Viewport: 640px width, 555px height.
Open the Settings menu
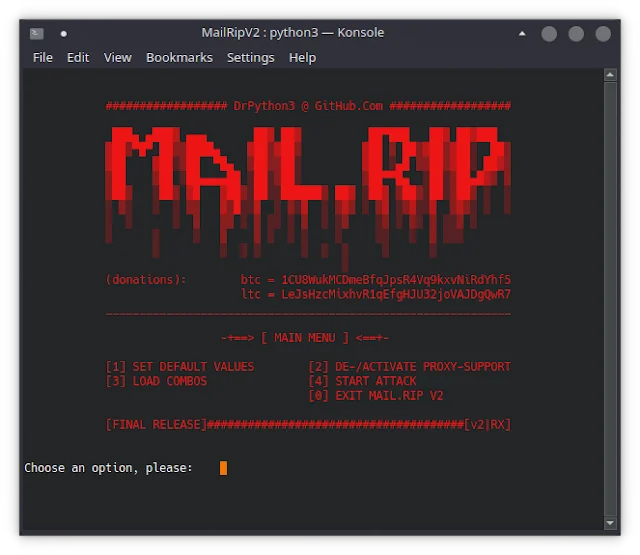point(250,58)
